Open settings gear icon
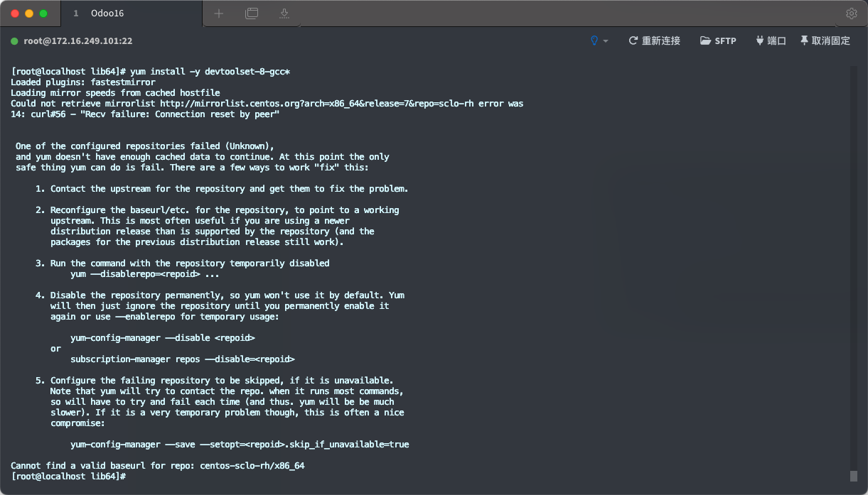 [x=852, y=13]
